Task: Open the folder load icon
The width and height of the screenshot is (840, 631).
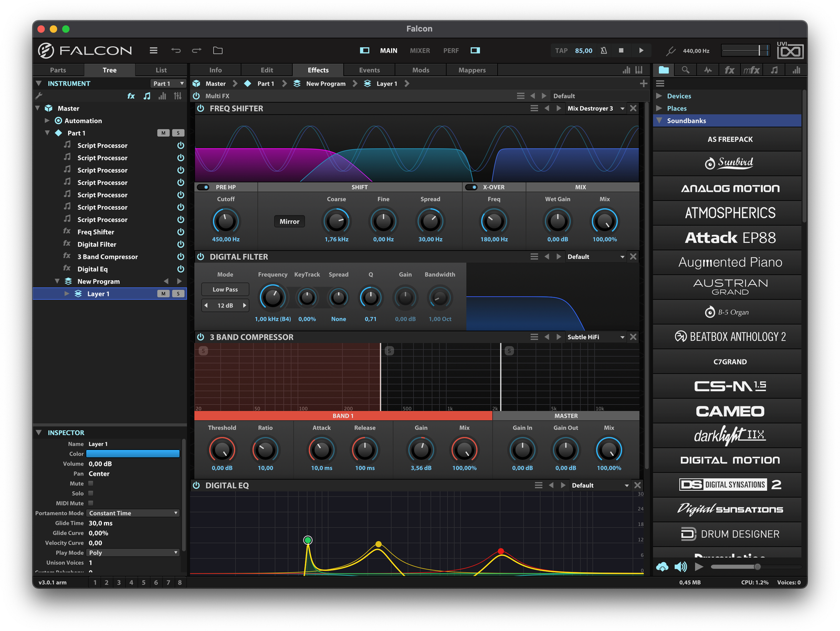Action: tap(218, 50)
